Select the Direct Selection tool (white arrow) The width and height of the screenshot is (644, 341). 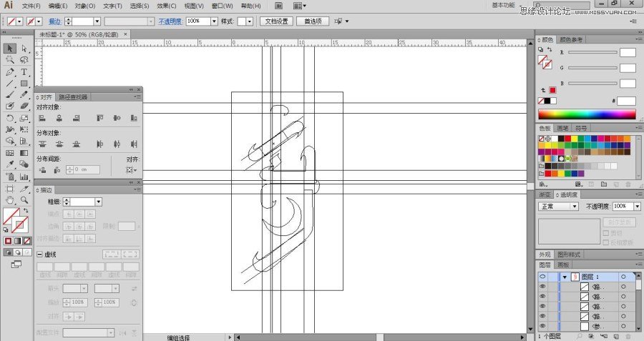tap(24, 49)
